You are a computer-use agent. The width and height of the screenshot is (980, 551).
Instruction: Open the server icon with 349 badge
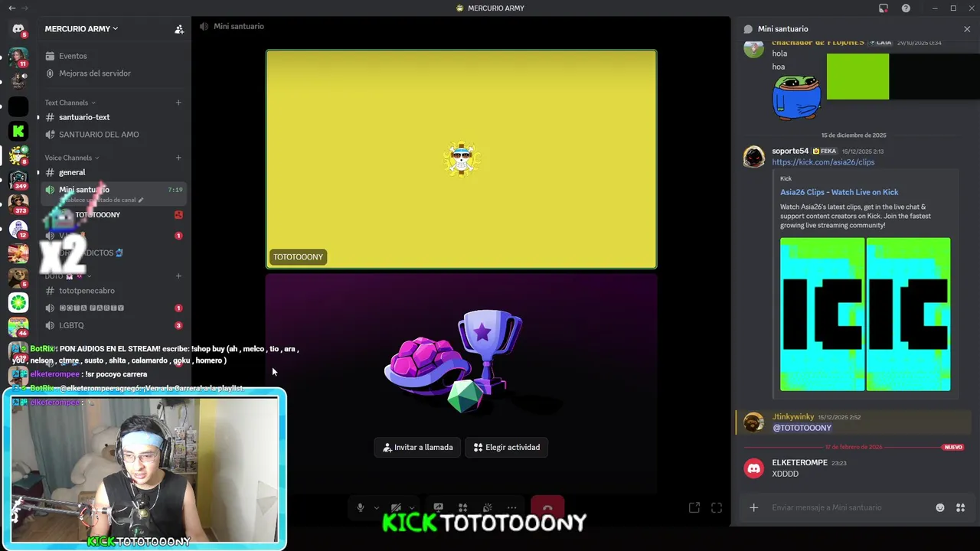pos(18,180)
